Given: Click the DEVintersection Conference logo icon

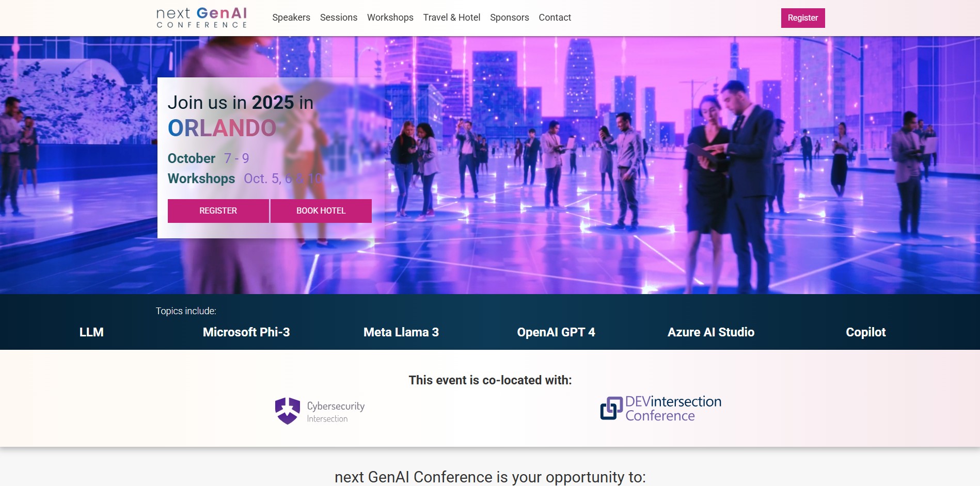Looking at the screenshot, I should point(611,408).
